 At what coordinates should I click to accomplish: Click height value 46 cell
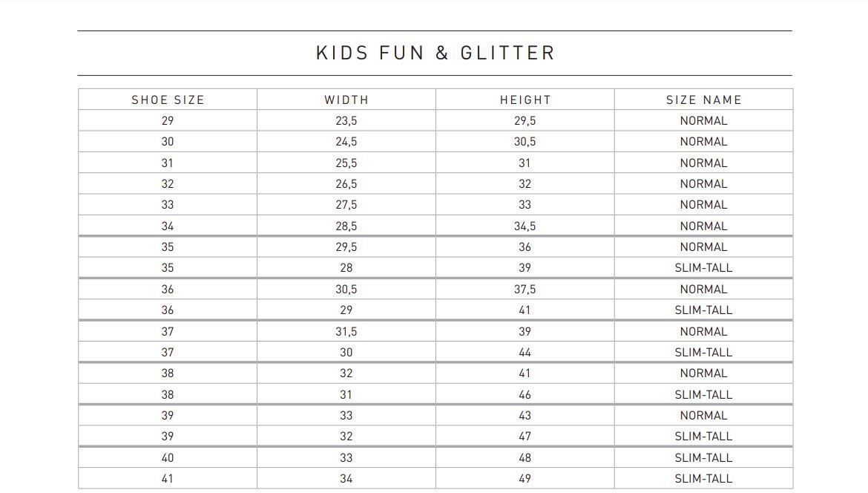click(525, 394)
